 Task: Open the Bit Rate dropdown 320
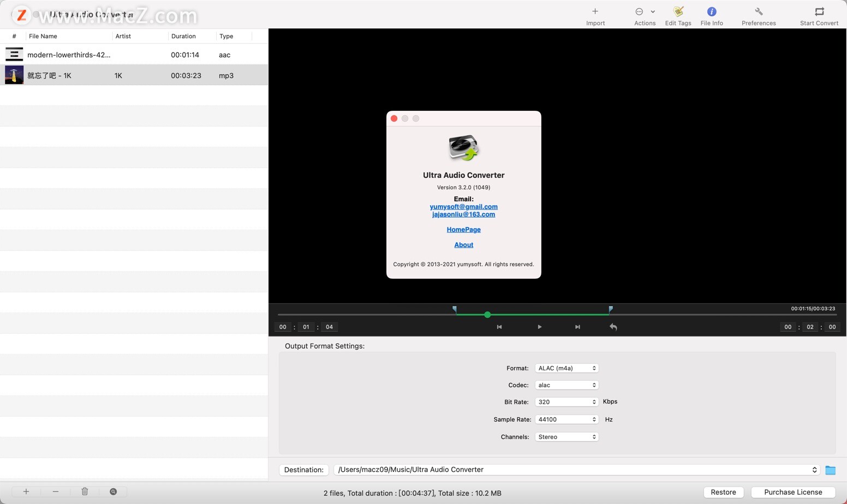click(566, 402)
